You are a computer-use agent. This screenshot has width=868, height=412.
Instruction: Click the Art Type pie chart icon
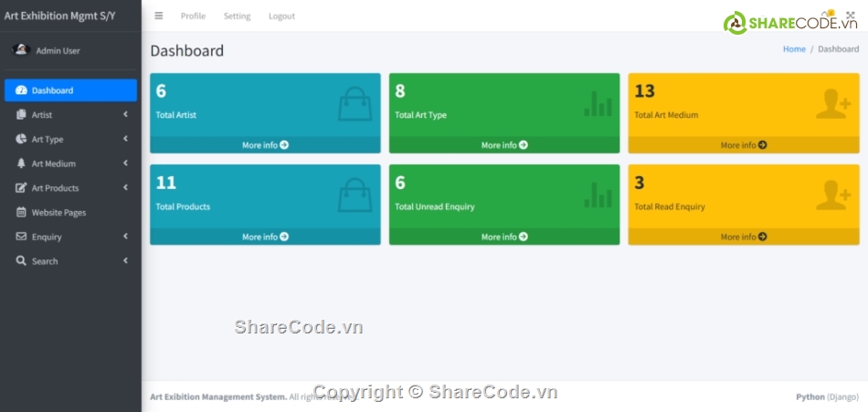[x=21, y=139]
